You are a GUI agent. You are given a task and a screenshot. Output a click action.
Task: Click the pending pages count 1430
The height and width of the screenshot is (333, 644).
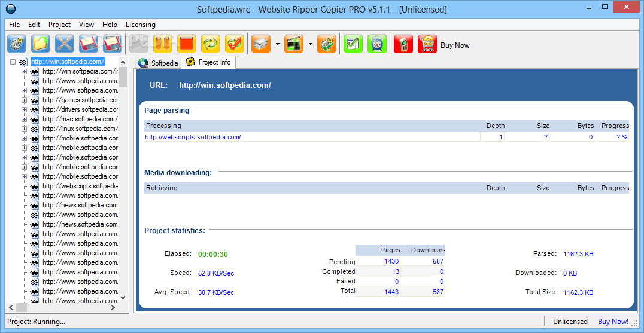pyautogui.click(x=391, y=261)
